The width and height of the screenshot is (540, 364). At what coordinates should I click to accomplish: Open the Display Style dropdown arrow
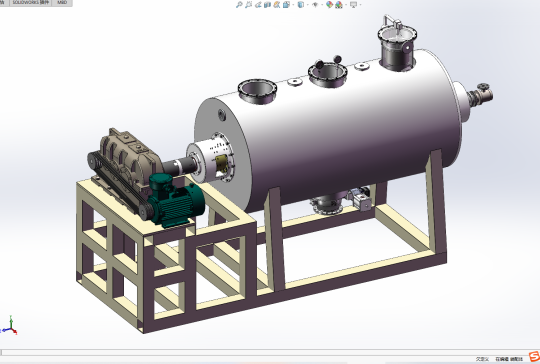pos(308,4)
